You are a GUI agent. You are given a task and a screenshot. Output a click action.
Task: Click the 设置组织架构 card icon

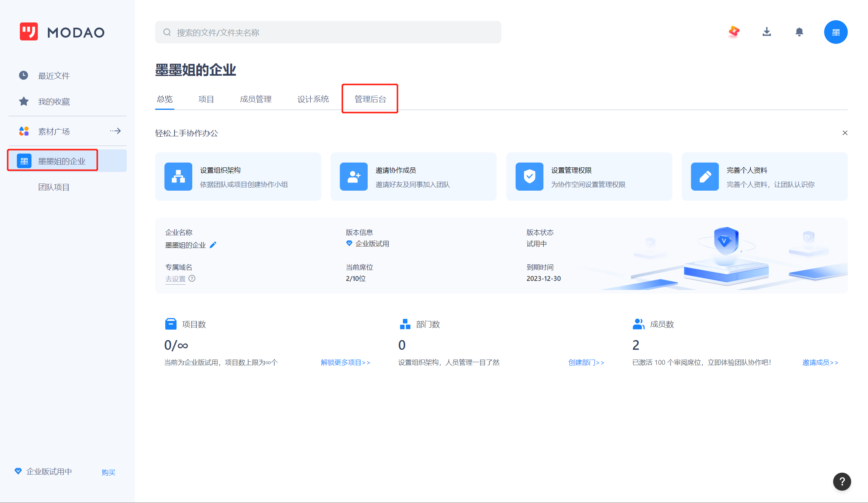(x=178, y=176)
